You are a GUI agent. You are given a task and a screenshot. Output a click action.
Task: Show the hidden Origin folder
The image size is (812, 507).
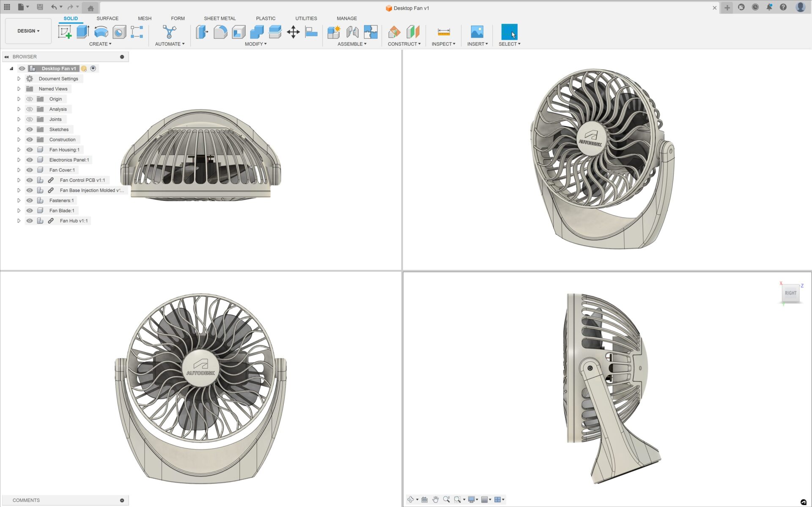click(30, 99)
